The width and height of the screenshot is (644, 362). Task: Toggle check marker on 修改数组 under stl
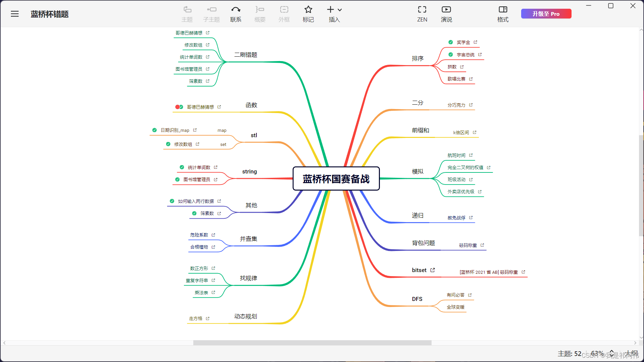coord(168,144)
